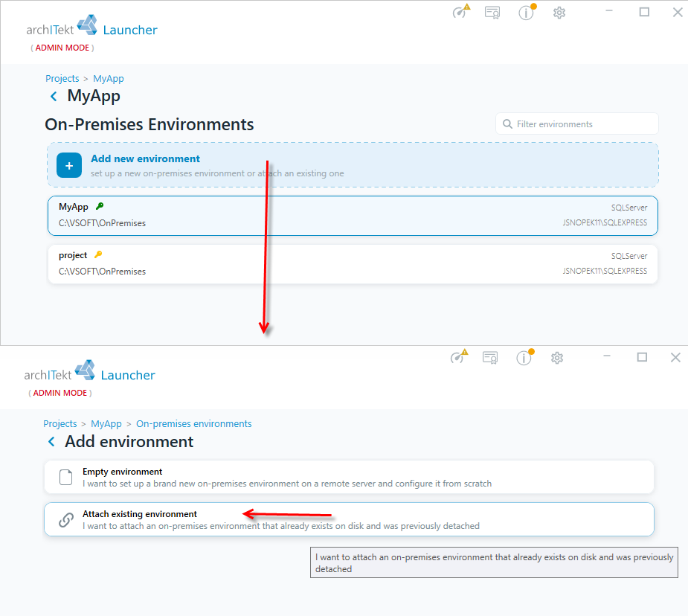The width and height of the screenshot is (688, 616).
Task: Choose Attach existing environment option
Action: [349, 519]
